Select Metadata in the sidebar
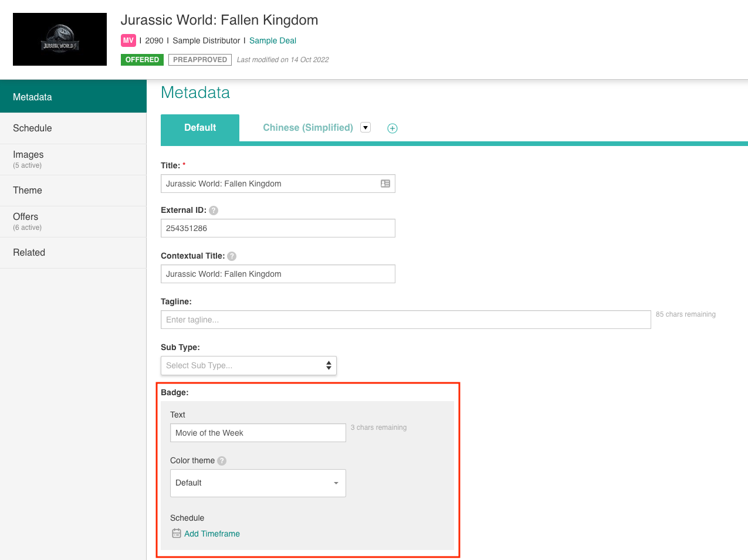The image size is (748, 560). coord(73,97)
